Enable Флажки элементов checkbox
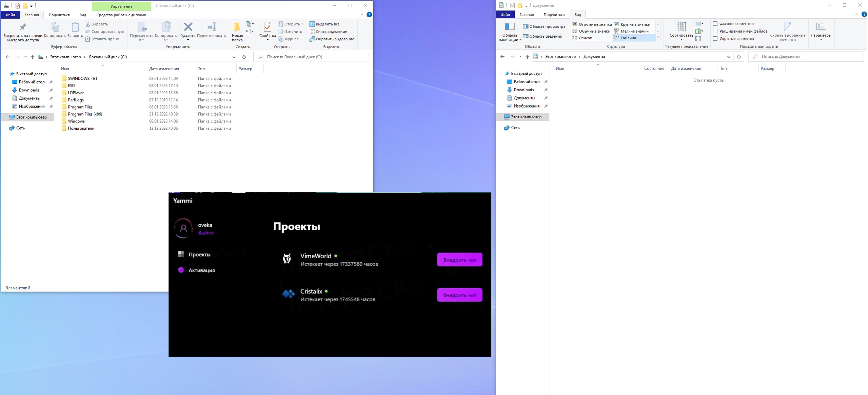Screen dimensions: 868x395 715,24
